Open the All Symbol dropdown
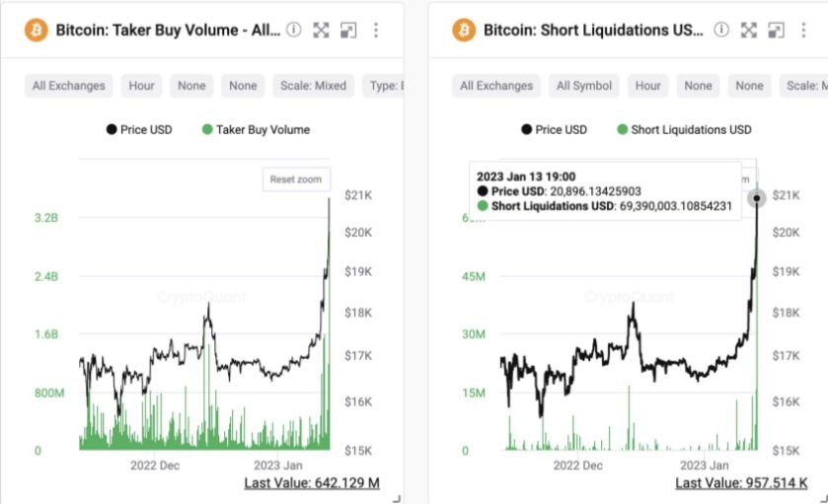The height and width of the screenshot is (504, 828). click(x=584, y=86)
